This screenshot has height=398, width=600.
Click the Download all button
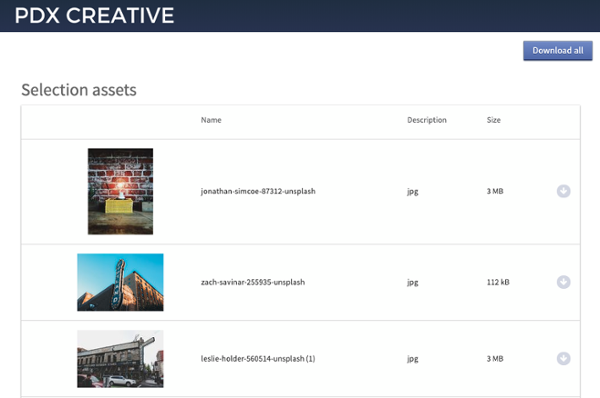point(558,51)
